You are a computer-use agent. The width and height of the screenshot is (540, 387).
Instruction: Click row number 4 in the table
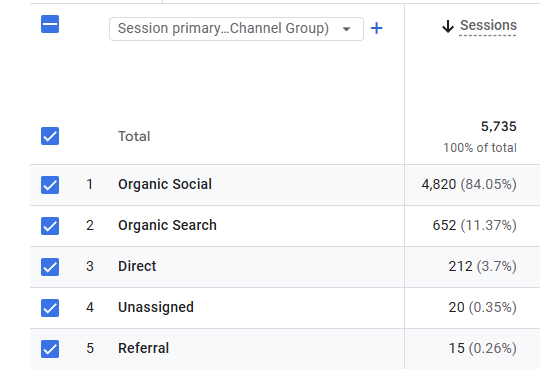90,307
